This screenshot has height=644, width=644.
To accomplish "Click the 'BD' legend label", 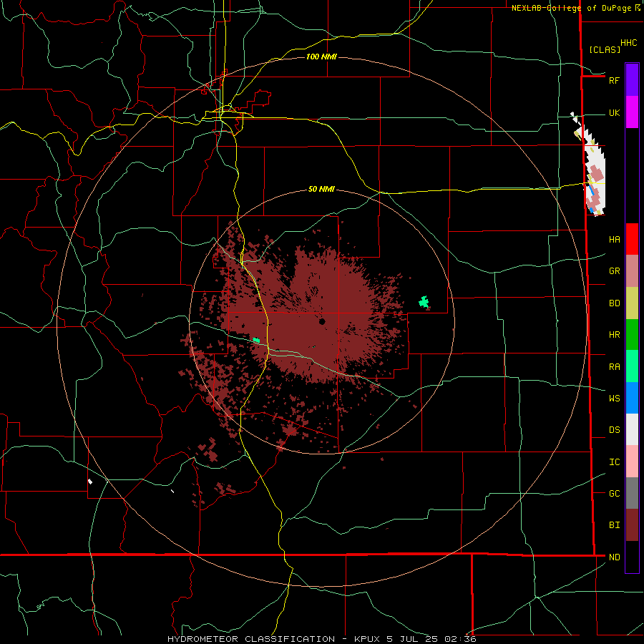I will pyautogui.click(x=615, y=303).
